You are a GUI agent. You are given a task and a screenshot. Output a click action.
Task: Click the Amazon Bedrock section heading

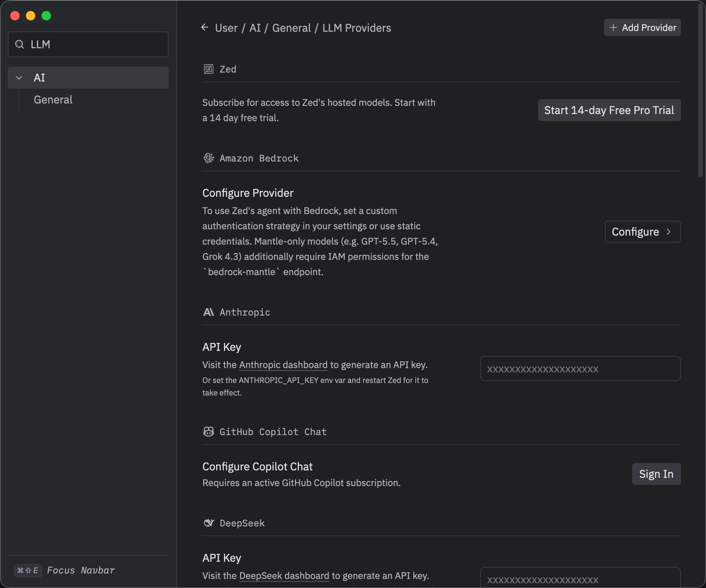coord(259,158)
